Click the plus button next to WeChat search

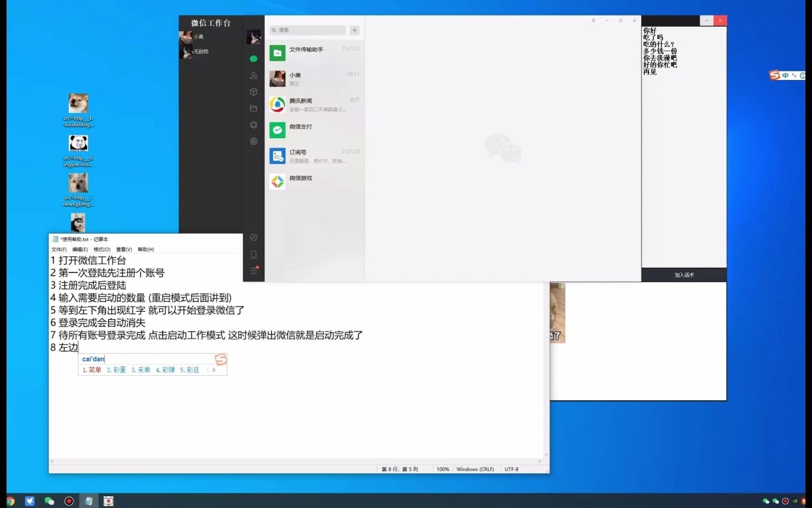pos(355,30)
